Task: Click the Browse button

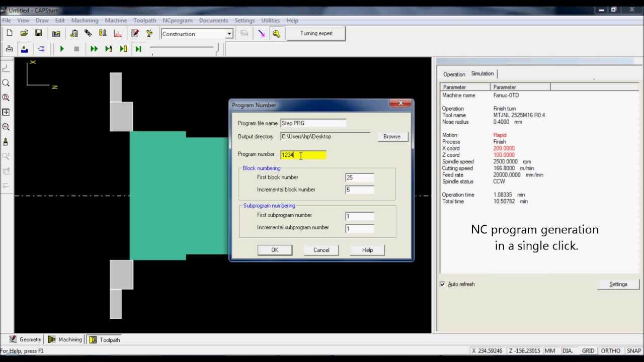Action: (x=392, y=136)
